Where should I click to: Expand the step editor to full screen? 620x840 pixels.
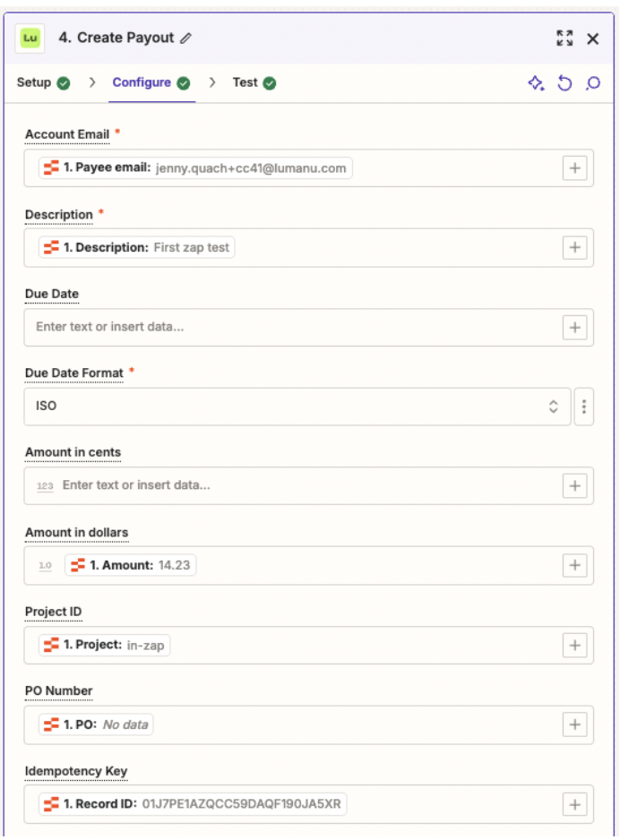click(564, 39)
